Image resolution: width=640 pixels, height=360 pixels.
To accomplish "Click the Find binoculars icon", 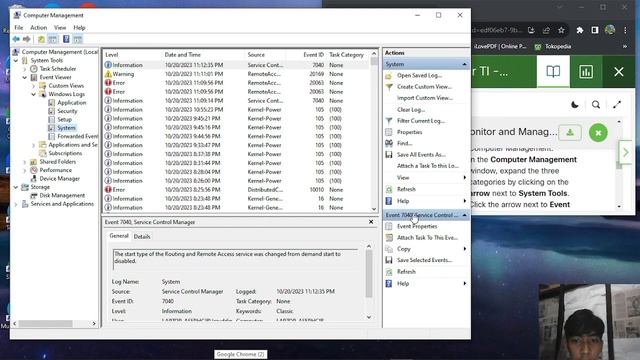I will click(389, 143).
